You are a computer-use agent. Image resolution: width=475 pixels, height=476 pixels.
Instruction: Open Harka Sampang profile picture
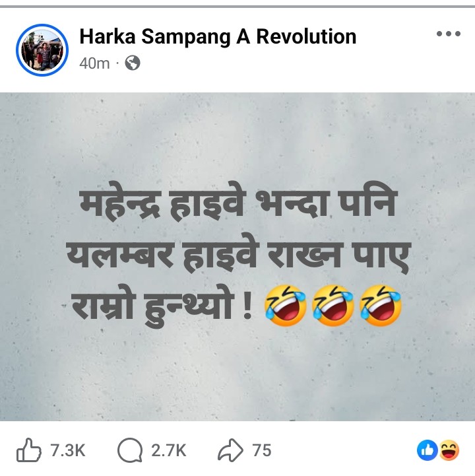point(42,50)
